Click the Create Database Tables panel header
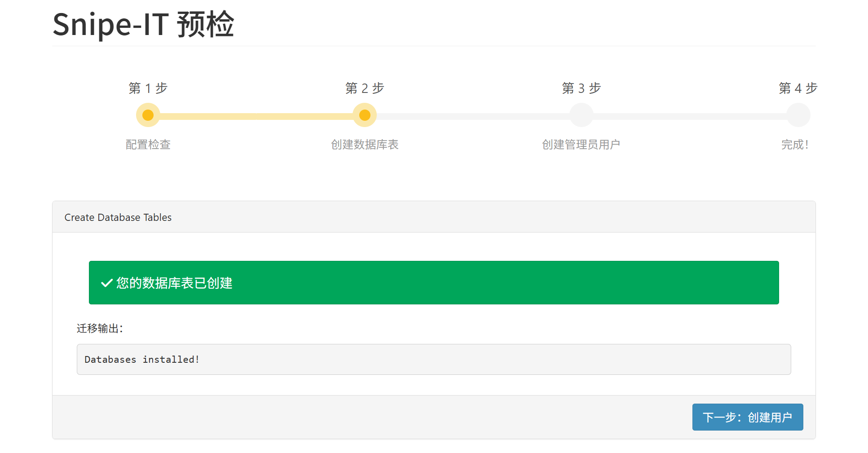Image resolution: width=868 pixels, height=453 pixels. pos(118,217)
